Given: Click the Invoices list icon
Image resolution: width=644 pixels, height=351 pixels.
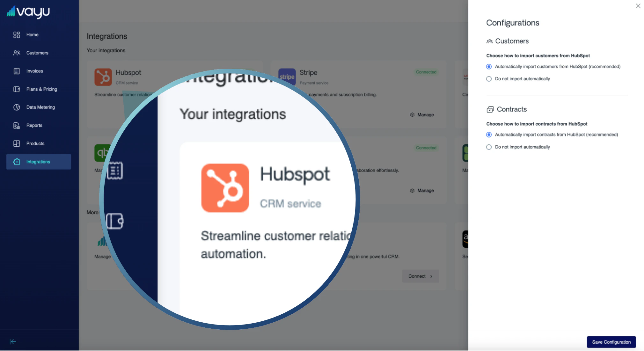Looking at the screenshot, I should pyautogui.click(x=17, y=71).
